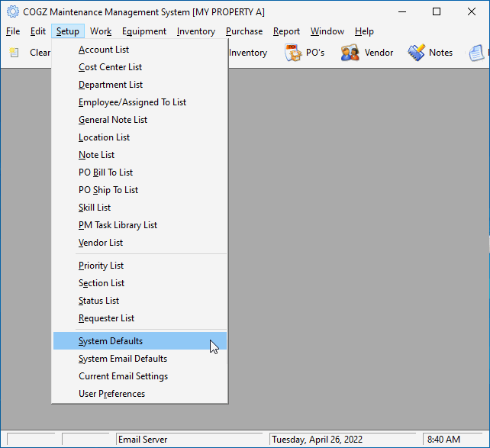Open System Email Defaults

(140, 359)
